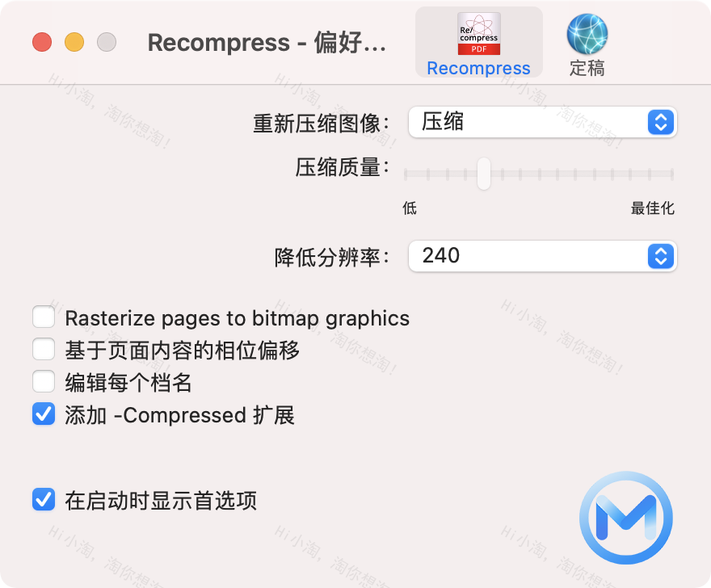Enable Rasterize pages to bitmap graphics
Viewport: 711px width, 588px height.
pos(44,317)
